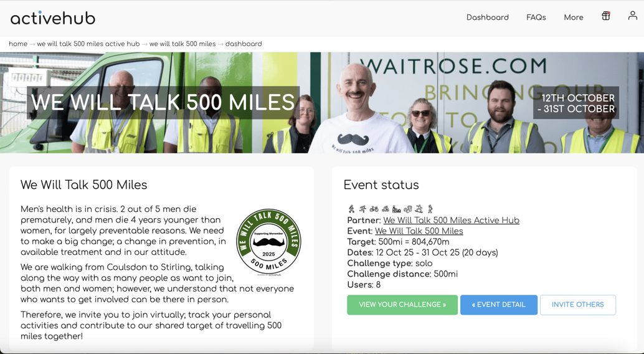Click the Event Detail button

tap(499, 305)
